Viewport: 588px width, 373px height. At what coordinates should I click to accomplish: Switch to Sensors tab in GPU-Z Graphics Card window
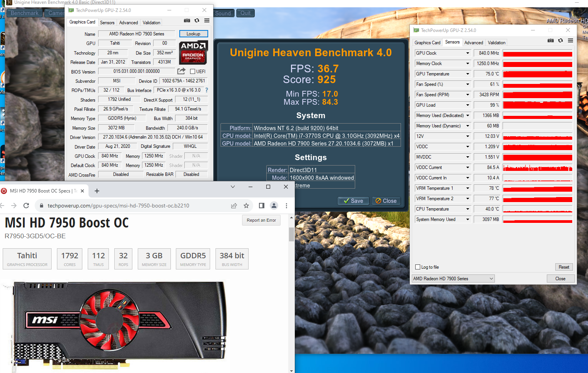coord(107,23)
